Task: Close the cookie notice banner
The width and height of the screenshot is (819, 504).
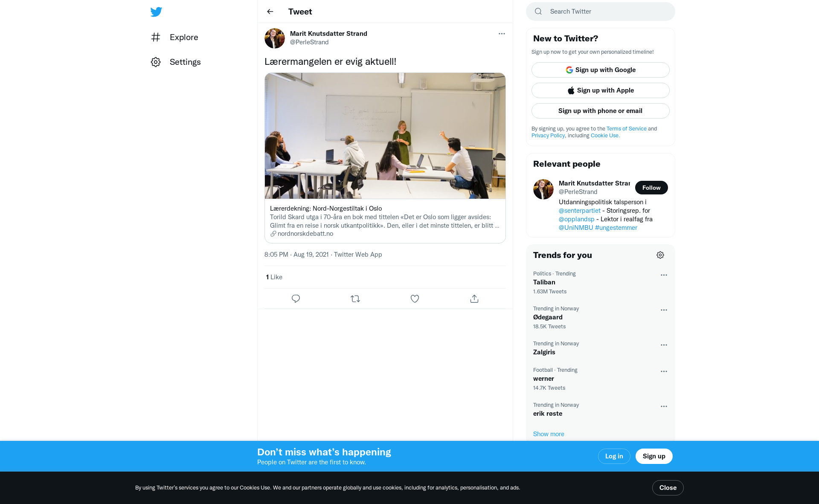Action: 668,488
